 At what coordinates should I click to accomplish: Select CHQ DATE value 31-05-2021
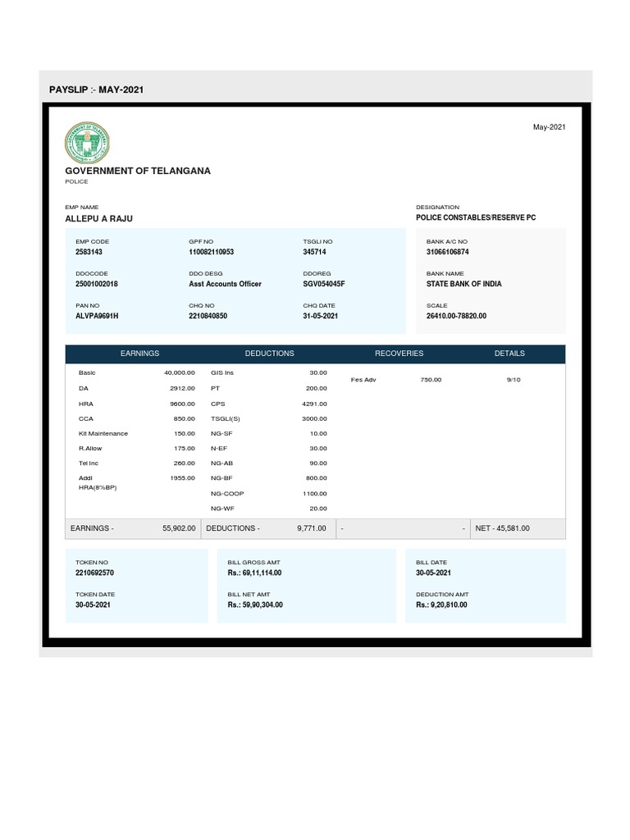point(321,316)
